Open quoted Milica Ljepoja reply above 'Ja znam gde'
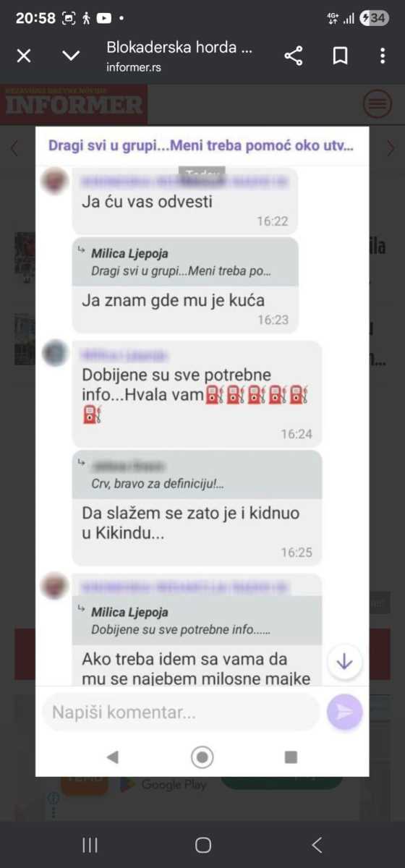The height and width of the screenshot is (868, 405). click(185, 261)
